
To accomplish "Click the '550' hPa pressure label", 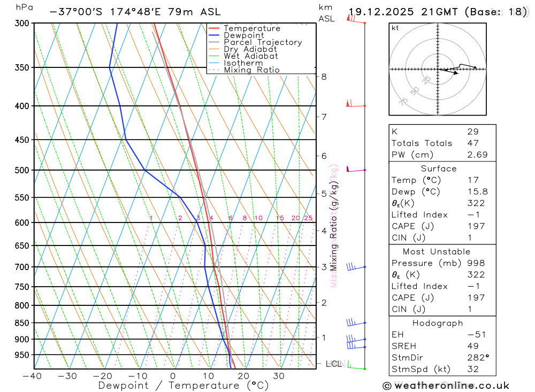I will 22,197.
